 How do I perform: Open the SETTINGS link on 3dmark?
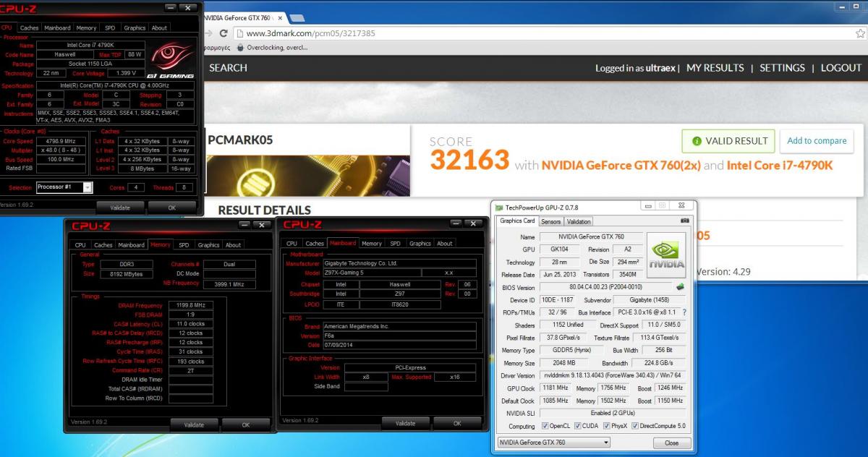coord(782,67)
